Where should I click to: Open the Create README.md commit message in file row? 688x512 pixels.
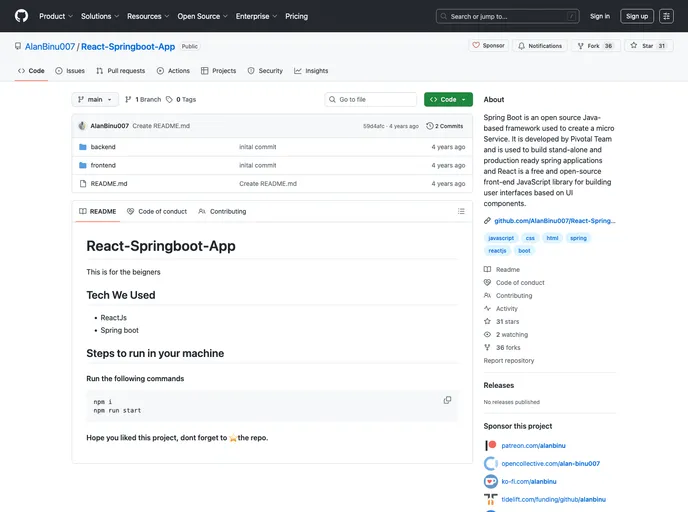pos(268,184)
